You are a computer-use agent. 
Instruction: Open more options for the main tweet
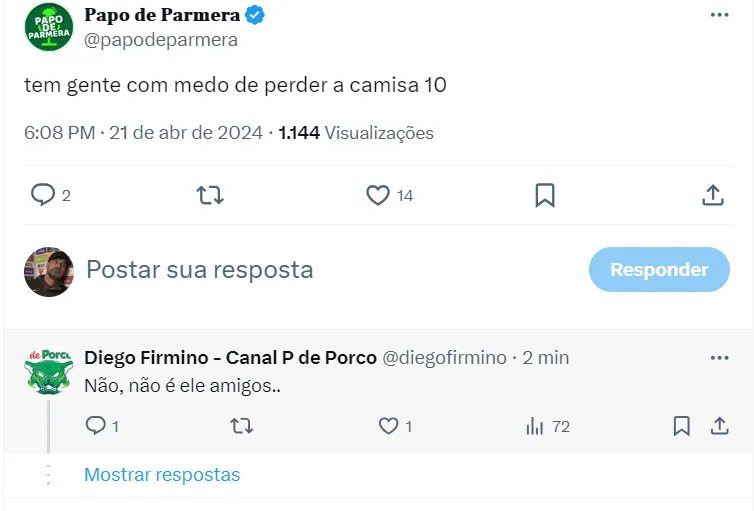click(719, 15)
